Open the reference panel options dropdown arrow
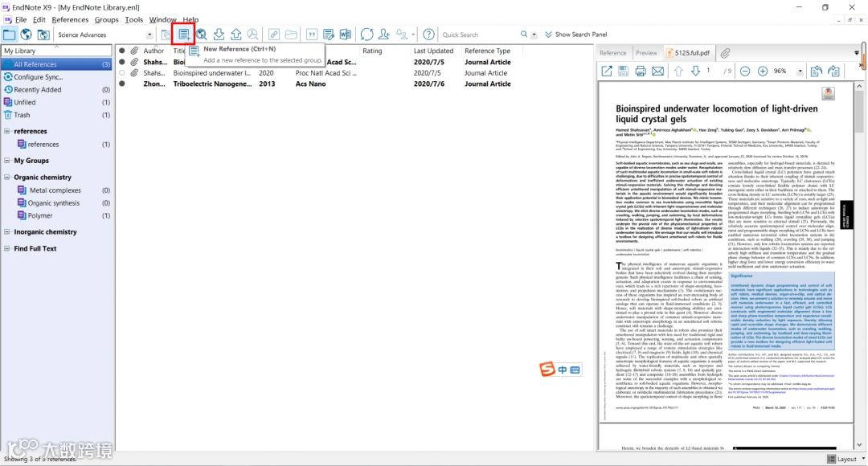Image resolution: width=868 pixels, height=466 pixels. point(856,52)
